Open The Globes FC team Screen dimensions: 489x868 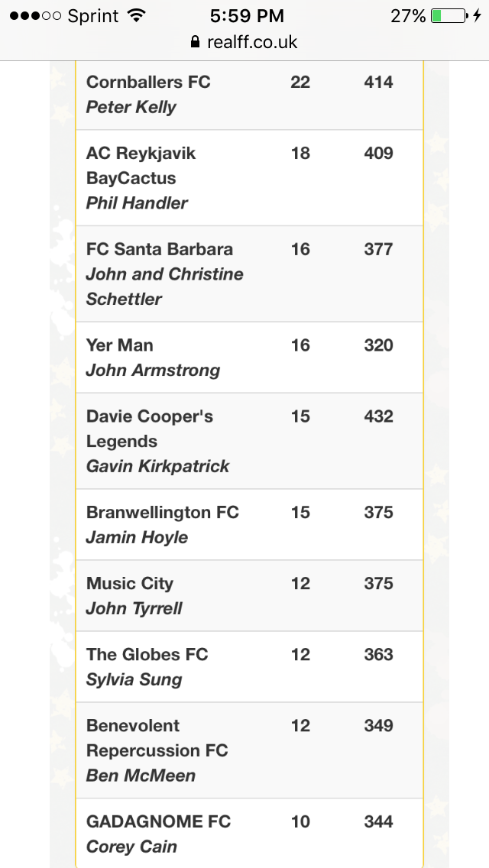147,655
